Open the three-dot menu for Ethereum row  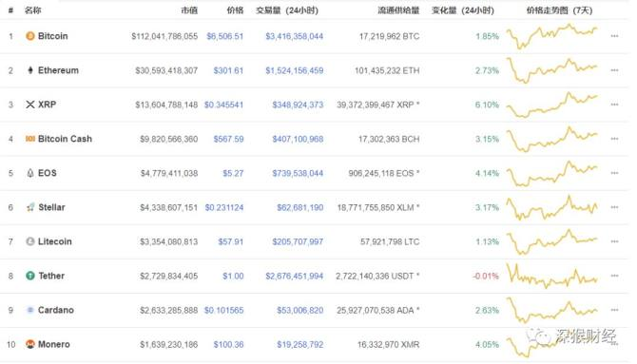614,70
